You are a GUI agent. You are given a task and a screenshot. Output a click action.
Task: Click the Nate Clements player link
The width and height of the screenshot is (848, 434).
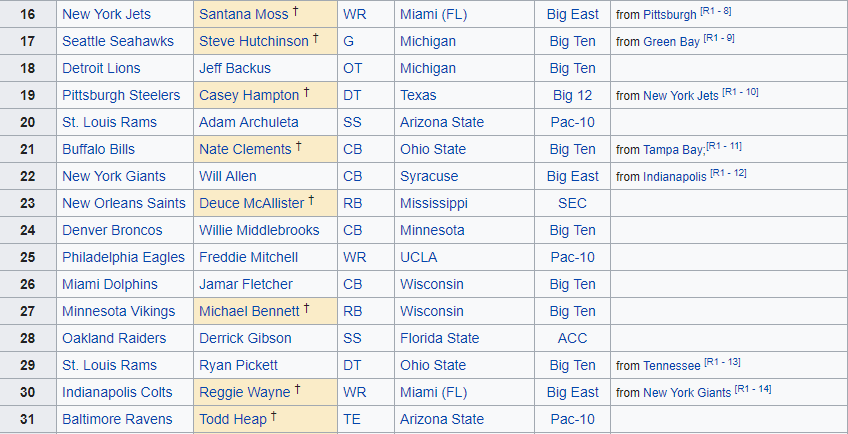point(244,150)
